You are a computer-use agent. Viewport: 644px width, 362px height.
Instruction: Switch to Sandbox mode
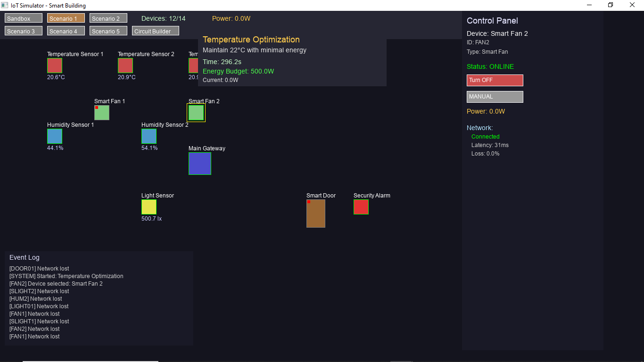click(x=24, y=18)
